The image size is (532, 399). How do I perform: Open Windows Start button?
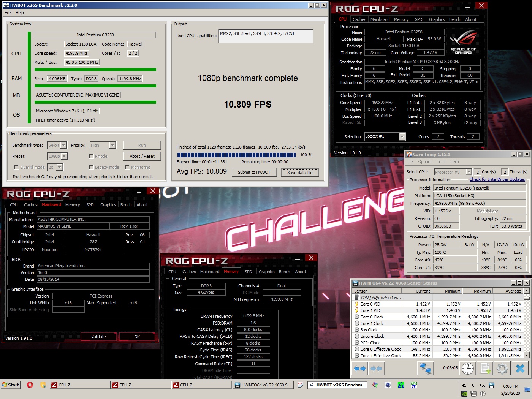(10, 385)
